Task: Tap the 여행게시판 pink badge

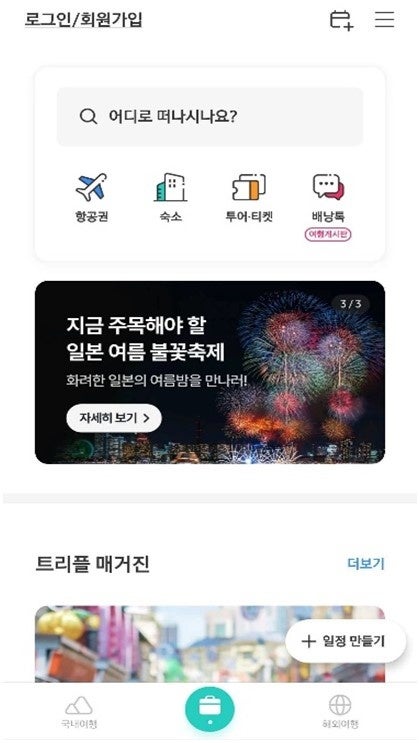Action: (x=328, y=234)
